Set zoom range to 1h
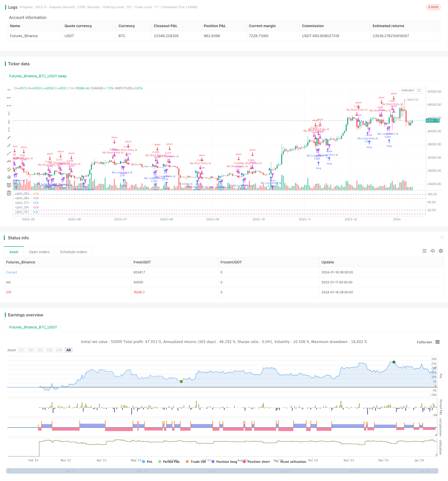Screen dimensions: 448x481 coord(21,350)
